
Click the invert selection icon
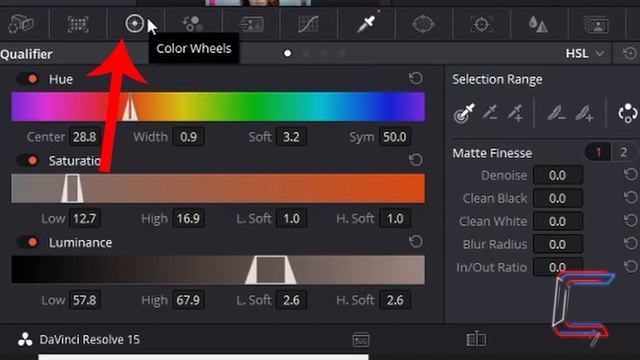628,113
